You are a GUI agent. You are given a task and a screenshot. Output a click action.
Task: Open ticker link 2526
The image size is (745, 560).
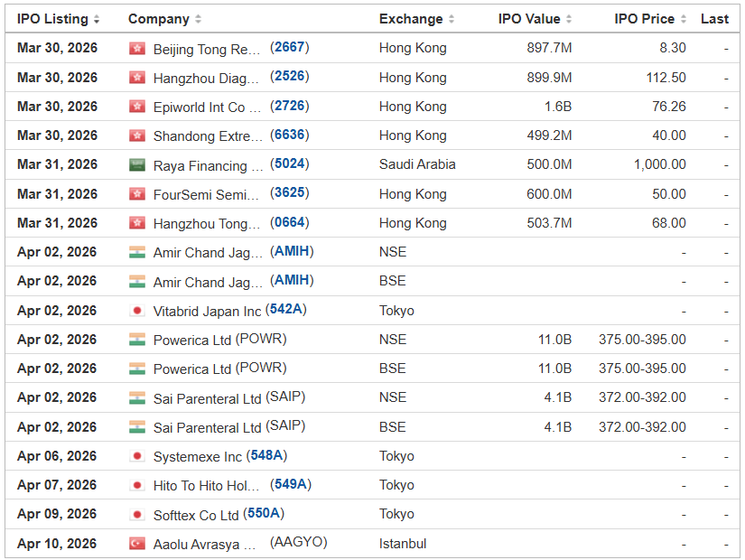tap(289, 76)
